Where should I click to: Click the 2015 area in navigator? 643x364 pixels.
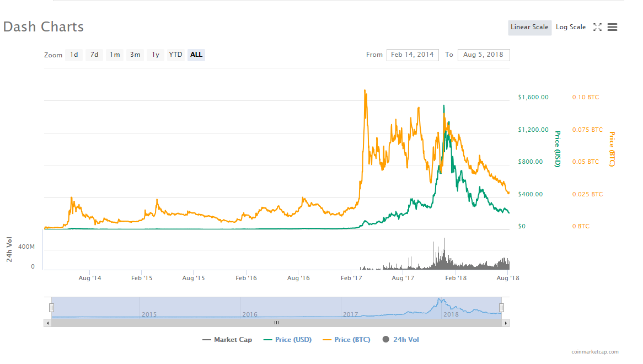pos(149,314)
